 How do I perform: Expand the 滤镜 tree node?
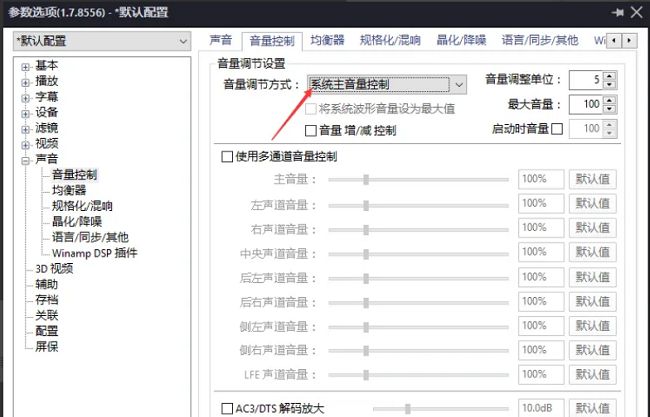click(x=26, y=129)
